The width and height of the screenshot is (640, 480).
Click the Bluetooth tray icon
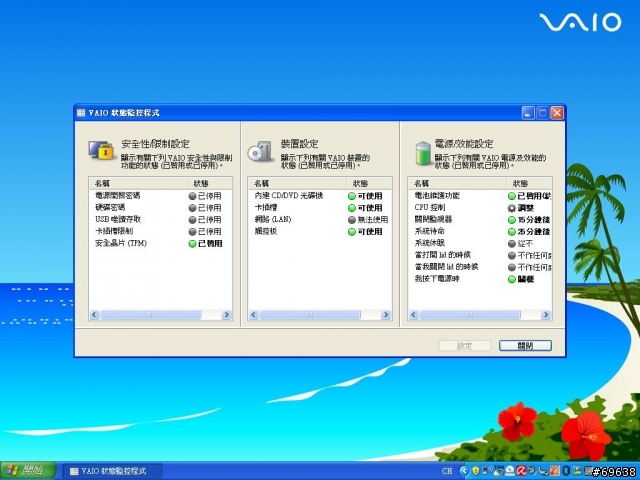566,471
